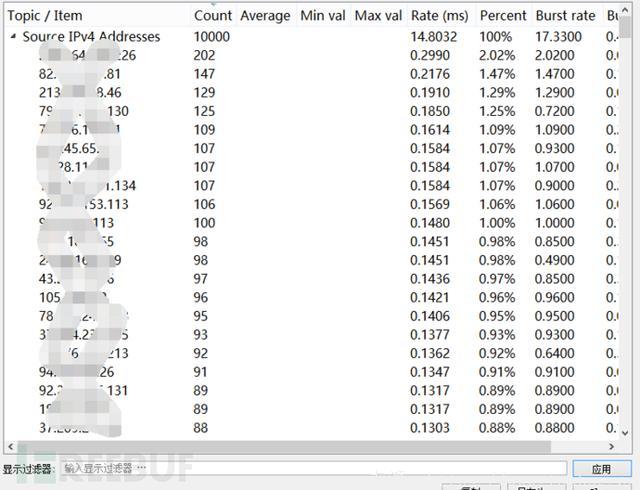Screen dimensions: 640x490
Task: Click the horizontal scrollbar thumb
Action: coord(284,447)
